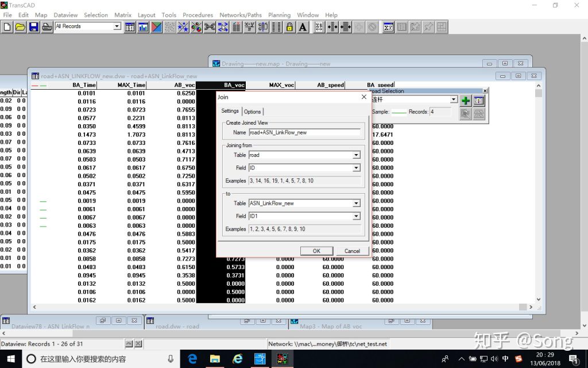Viewport: 588px width, 368px height.
Task: Click the Windows Start button
Action: [11, 359]
